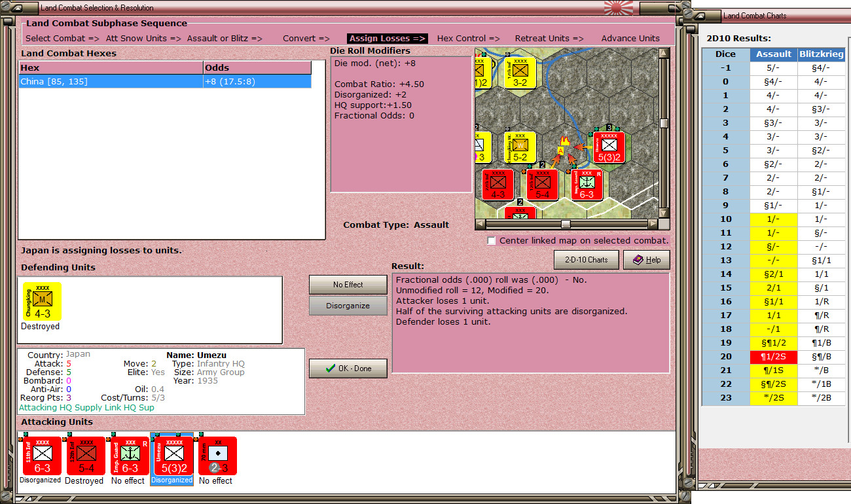The height and width of the screenshot is (504, 851).
Task: Select the yellow 5-2 unit on the map
Action: click(x=520, y=147)
